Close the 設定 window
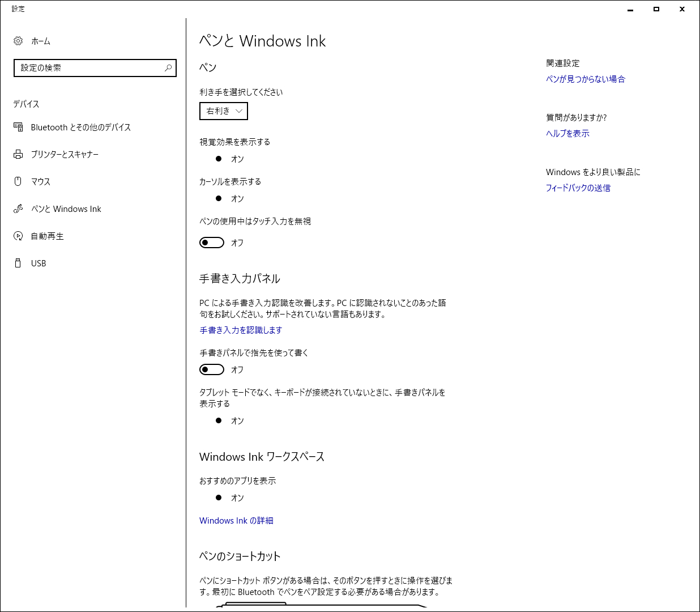 [x=682, y=9]
